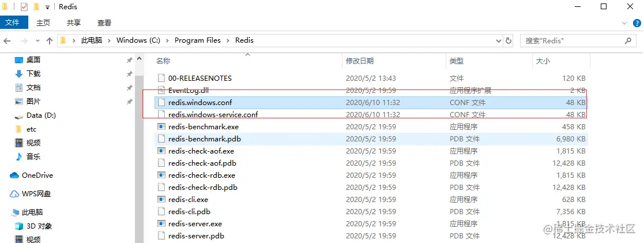Select the redis-server.pdb file
Image resolution: width=644 pixels, height=243 pixels.
pos(197,235)
